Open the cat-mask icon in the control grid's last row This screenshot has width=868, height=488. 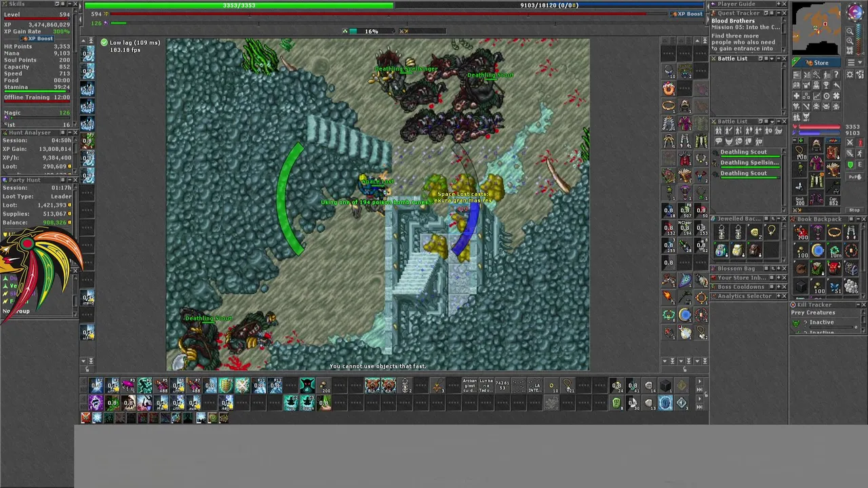(806, 117)
